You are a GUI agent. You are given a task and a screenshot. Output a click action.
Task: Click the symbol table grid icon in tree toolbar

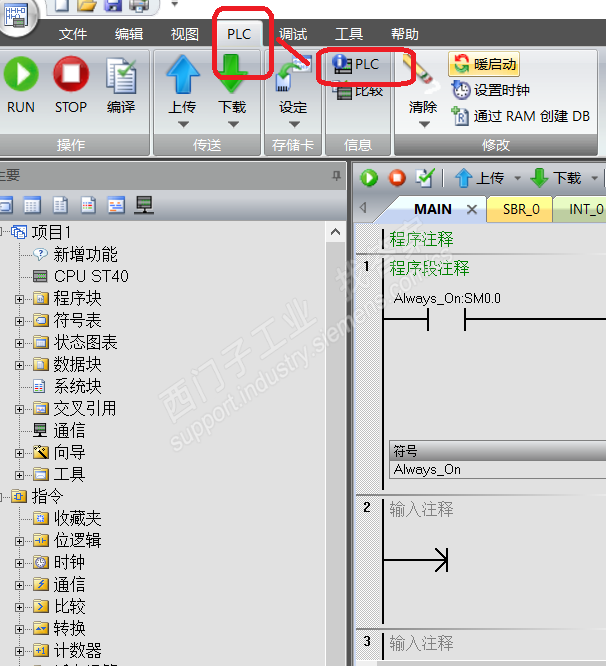(32, 205)
